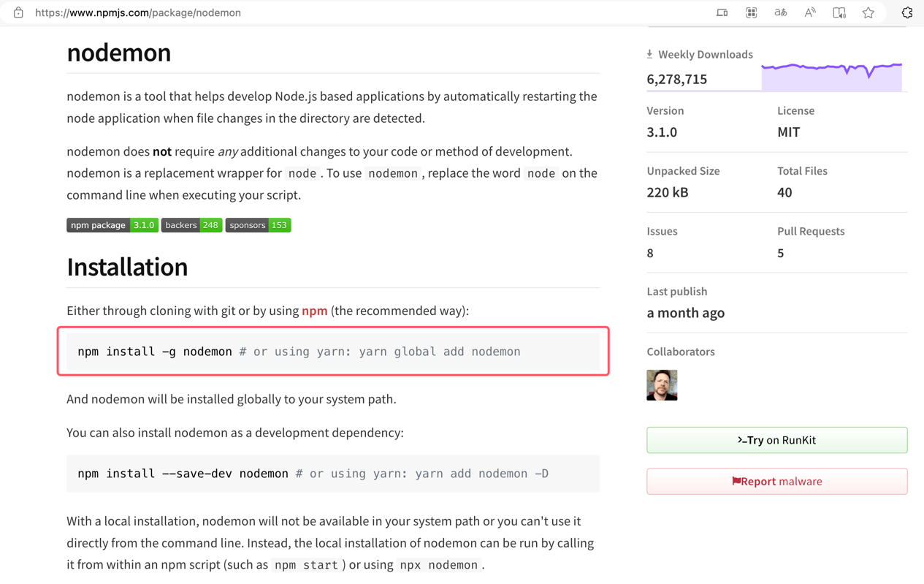
Task: Start the Read aloud icon
Action: coord(810,12)
